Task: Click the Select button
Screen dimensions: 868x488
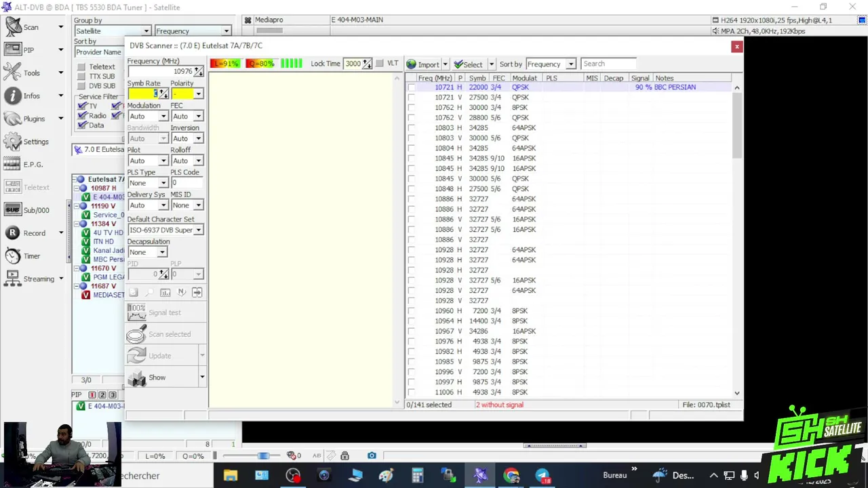Action: click(468, 64)
